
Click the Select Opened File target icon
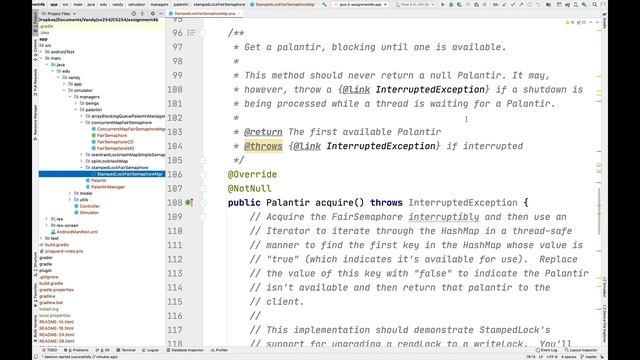tap(133, 13)
